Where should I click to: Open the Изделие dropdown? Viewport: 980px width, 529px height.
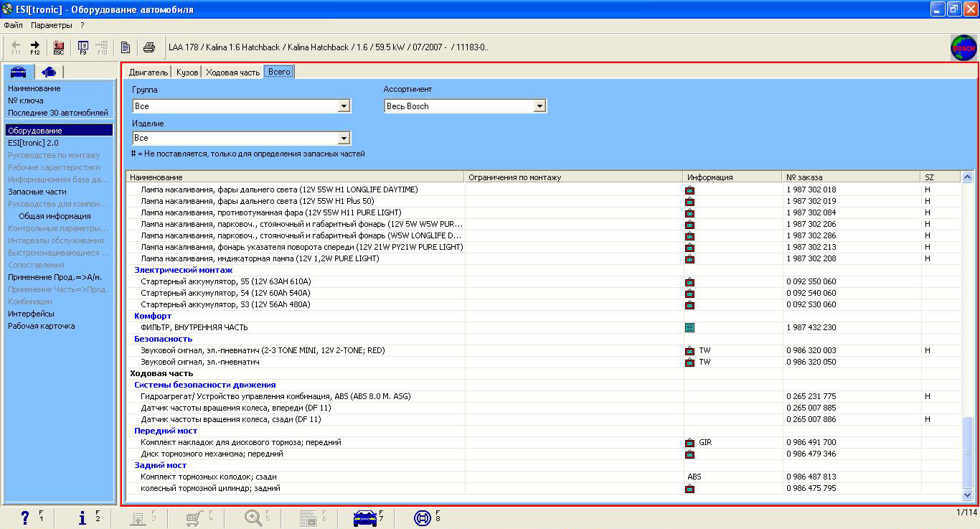[344, 138]
